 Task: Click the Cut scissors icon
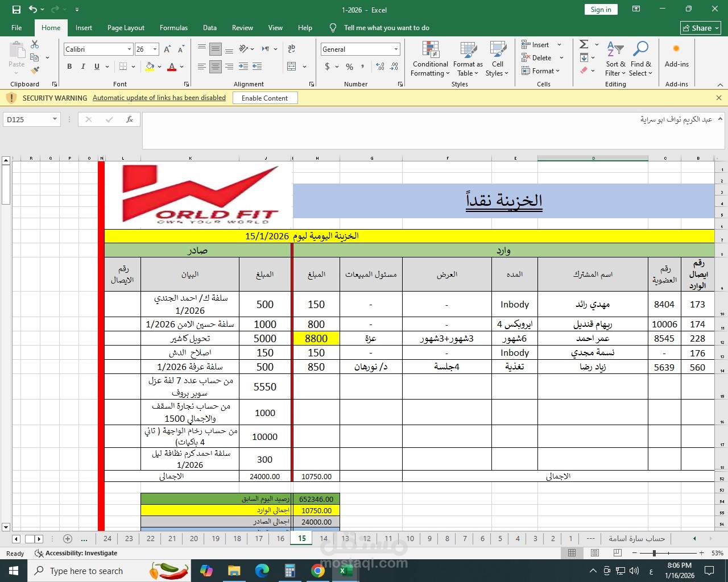click(35, 44)
